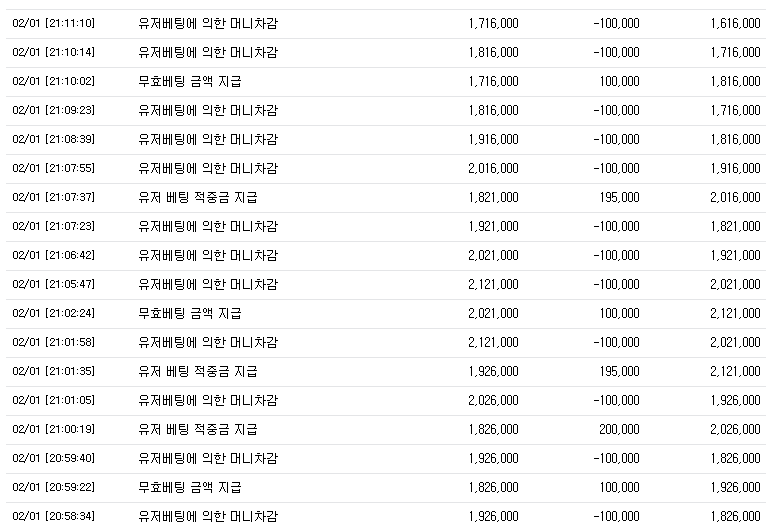Select the 20:58:34 transaction row
The image size is (767, 525).
[x=386, y=514]
